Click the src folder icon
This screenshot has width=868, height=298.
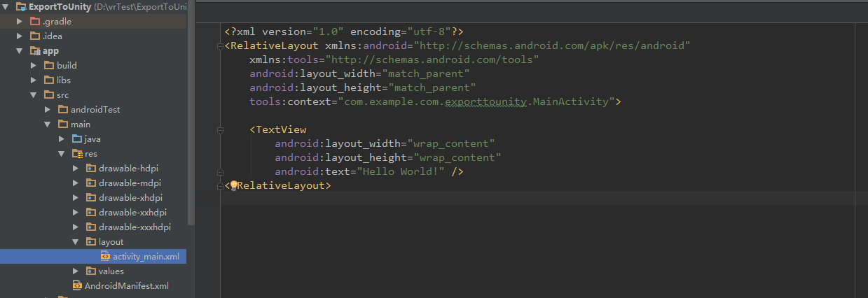pyautogui.click(x=49, y=94)
